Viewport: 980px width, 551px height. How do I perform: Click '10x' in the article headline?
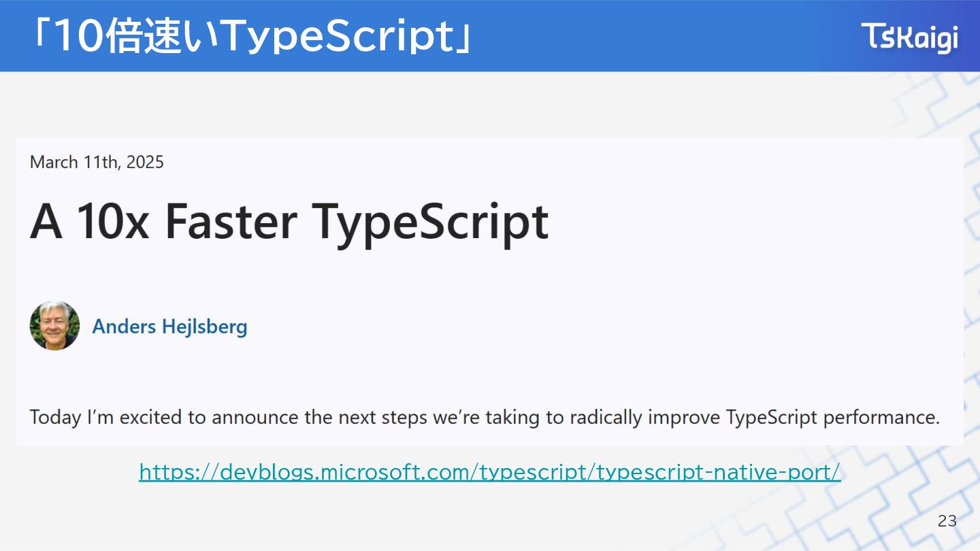[x=112, y=221]
